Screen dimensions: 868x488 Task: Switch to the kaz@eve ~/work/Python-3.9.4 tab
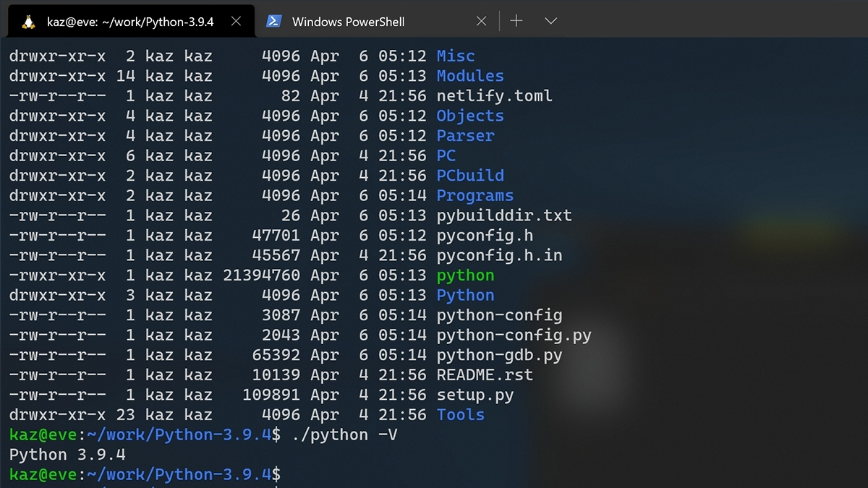click(x=131, y=22)
